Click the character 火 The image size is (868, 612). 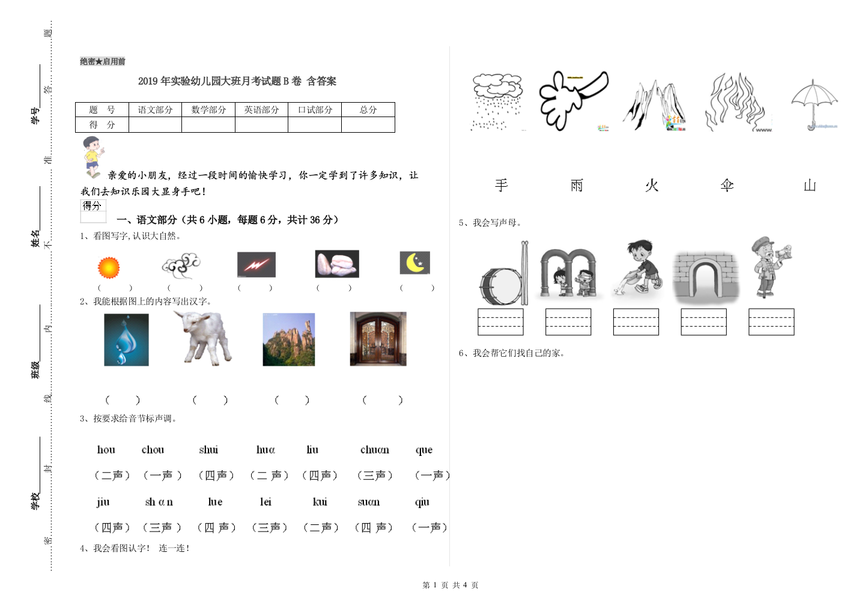[652, 185]
